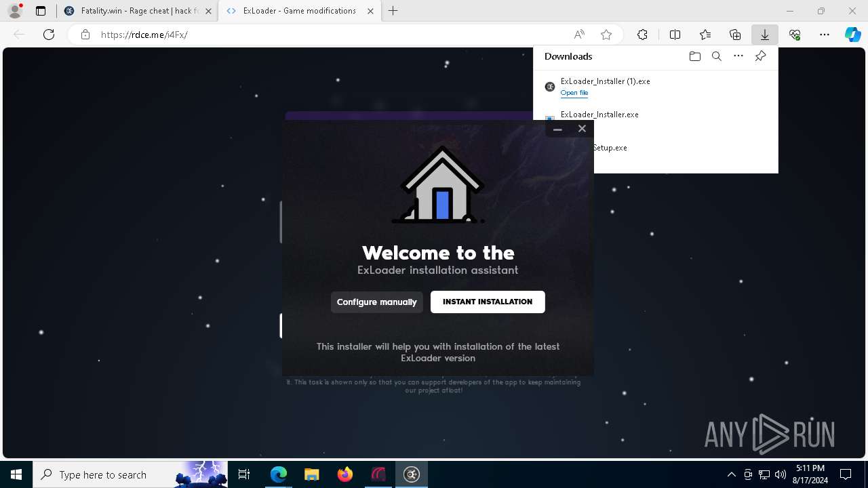Open notification center icon

pyautogui.click(x=846, y=474)
